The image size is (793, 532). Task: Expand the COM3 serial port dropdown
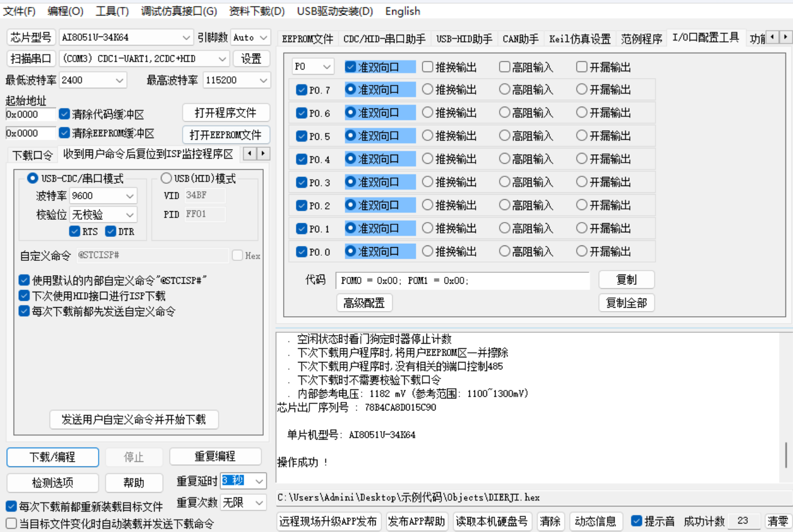pos(222,59)
